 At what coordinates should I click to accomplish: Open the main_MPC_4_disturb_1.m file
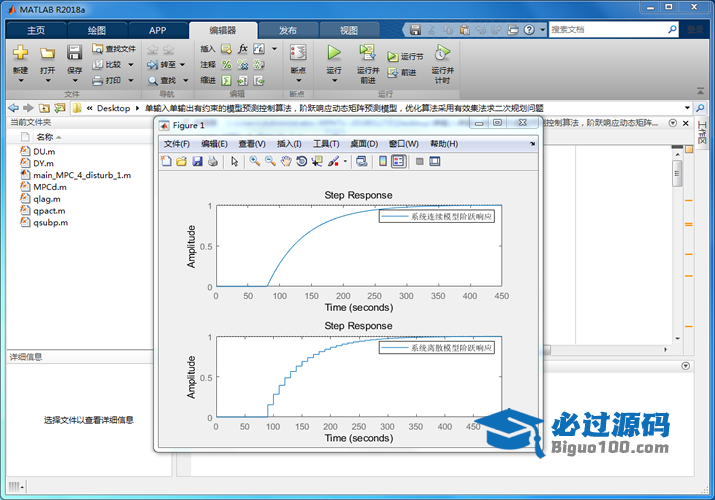pos(81,175)
